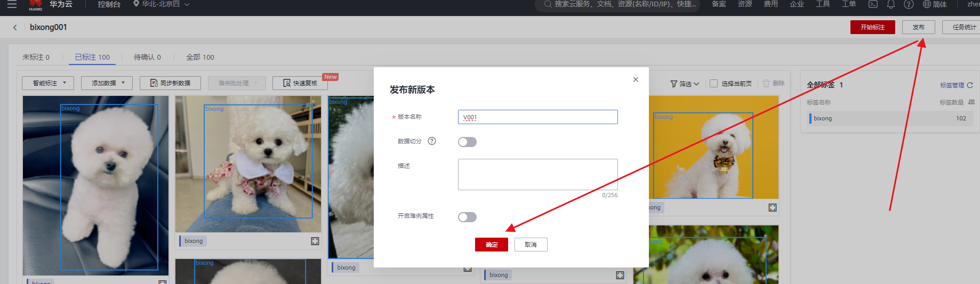Image resolution: width=980 pixels, height=284 pixels.
Task: Switch to the 已标注 100 tab
Action: tap(92, 57)
